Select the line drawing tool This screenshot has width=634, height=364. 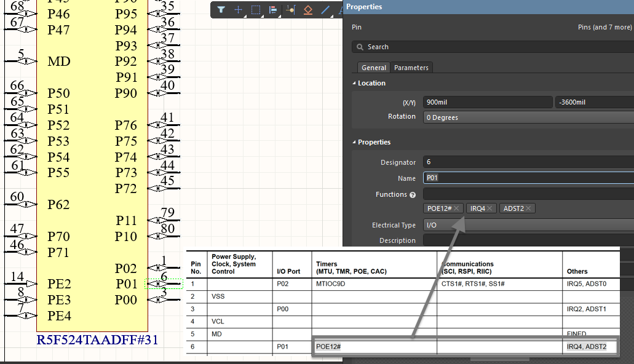click(325, 9)
